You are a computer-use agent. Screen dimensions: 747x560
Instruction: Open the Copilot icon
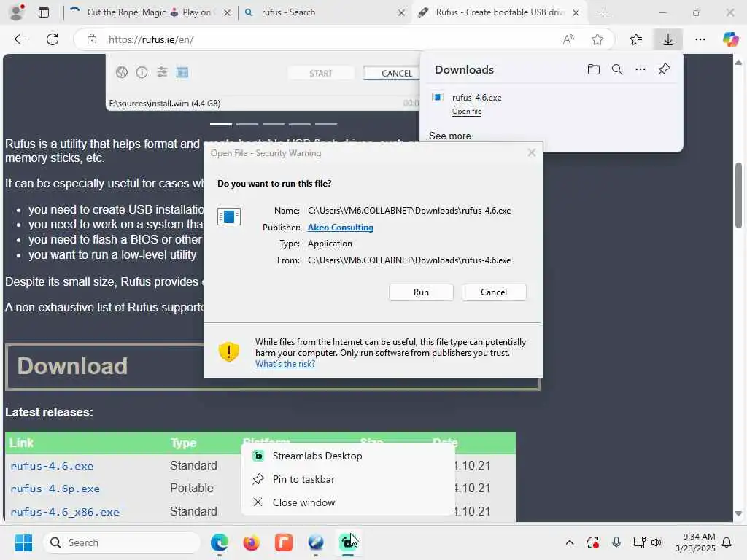point(729,39)
